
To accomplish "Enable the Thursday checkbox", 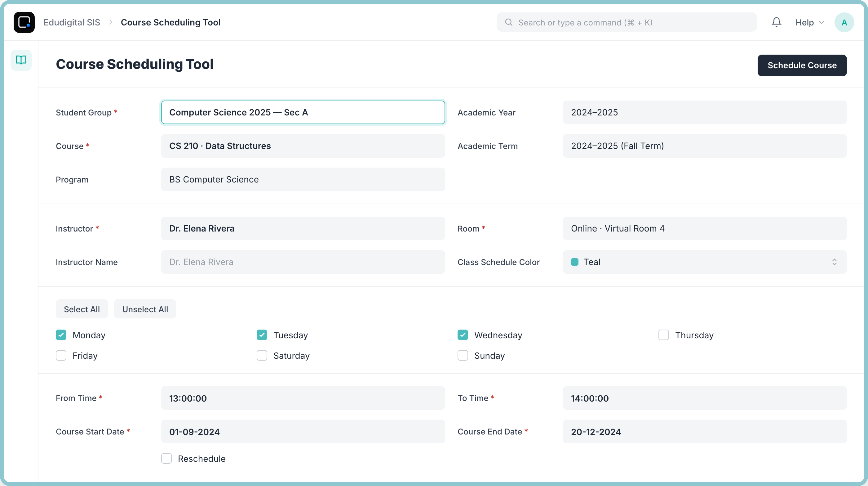I will click(663, 335).
